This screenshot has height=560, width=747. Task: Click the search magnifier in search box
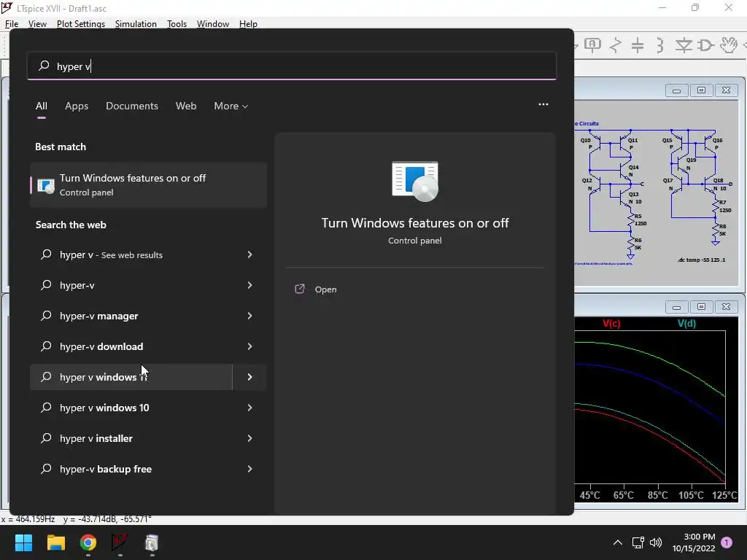point(44,66)
